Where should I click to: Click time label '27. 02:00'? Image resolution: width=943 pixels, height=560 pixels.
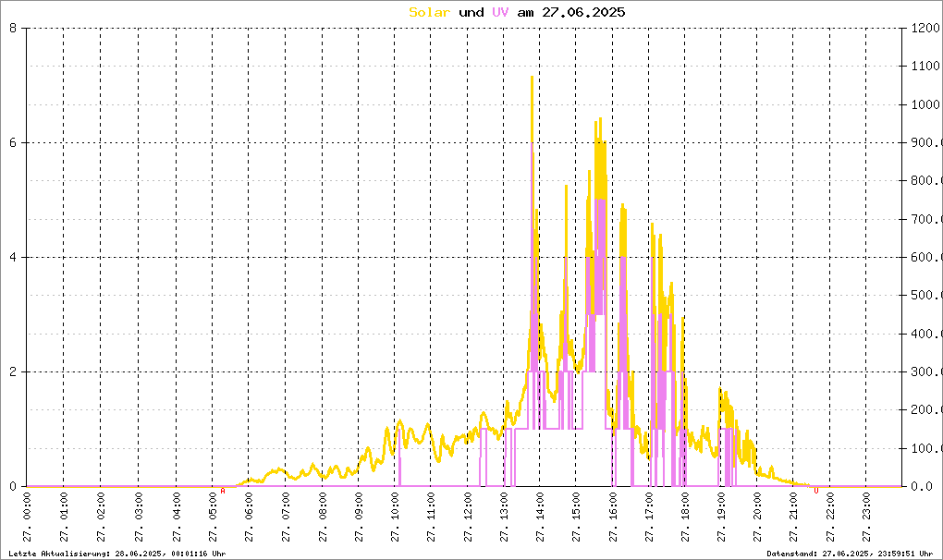click(101, 517)
